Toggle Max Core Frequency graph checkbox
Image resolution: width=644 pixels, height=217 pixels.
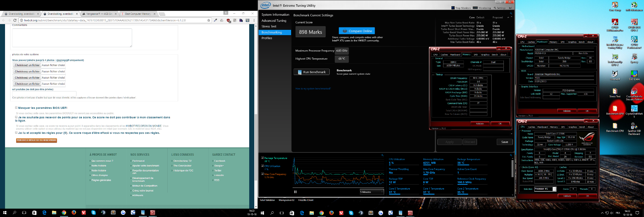pos(263,174)
